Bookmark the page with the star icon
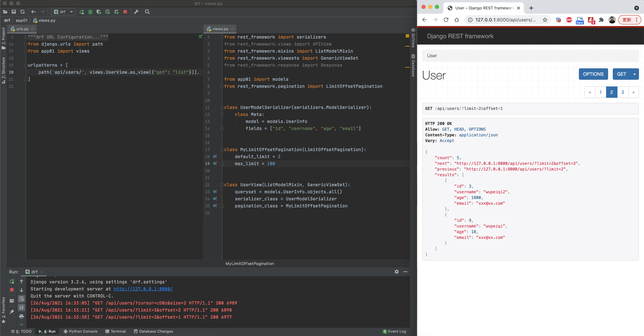644x336 pixels. tap(545, 20)
